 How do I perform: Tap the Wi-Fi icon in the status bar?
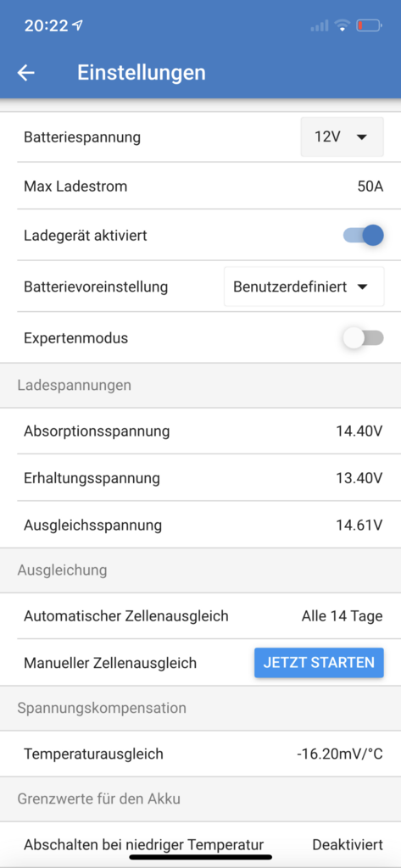pyautogui.click(x=343, y=25)
